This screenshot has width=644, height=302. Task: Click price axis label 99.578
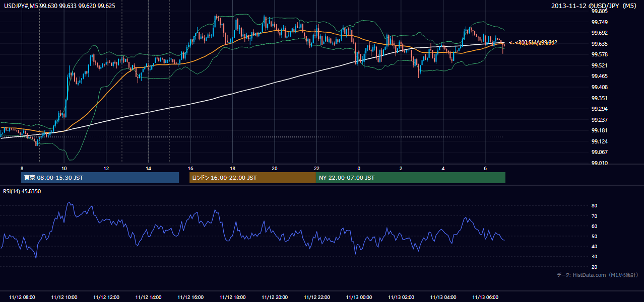pyautogui.click(x=600, y=54)
